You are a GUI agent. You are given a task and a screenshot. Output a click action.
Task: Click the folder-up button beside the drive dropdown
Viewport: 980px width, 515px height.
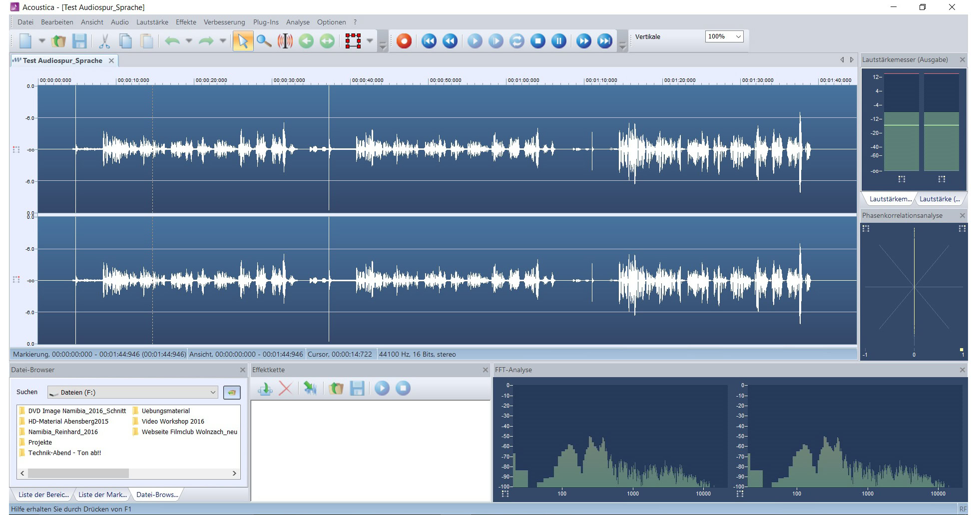coord(231,393)
